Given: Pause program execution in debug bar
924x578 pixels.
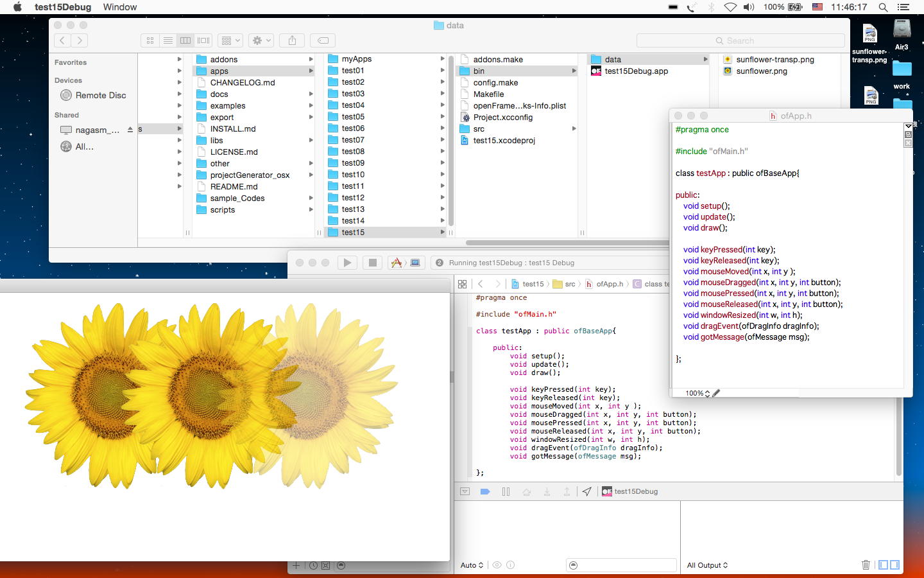Looking at the screenshot, I should (506, 491).
